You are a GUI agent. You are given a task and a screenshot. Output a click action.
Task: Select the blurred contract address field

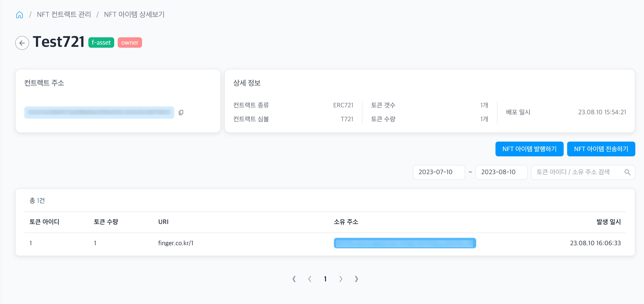coord(99,113)
